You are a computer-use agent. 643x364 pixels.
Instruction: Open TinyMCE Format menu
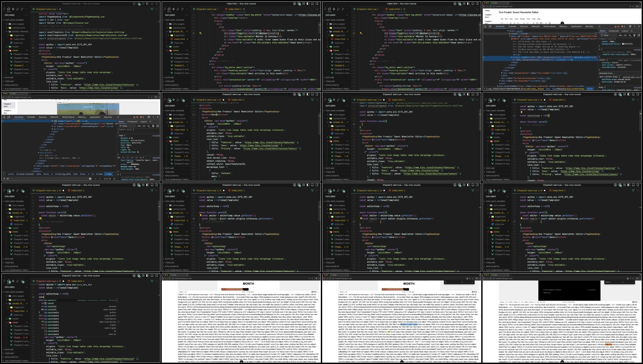tap(522, 19)
